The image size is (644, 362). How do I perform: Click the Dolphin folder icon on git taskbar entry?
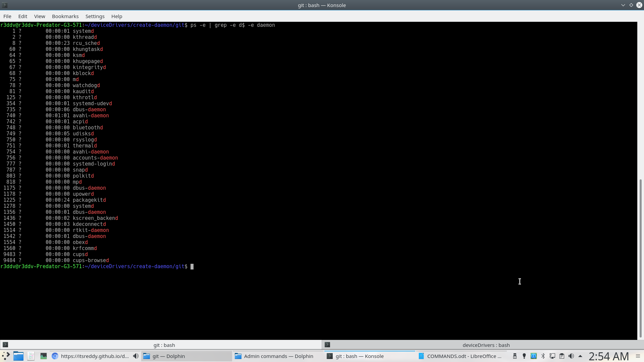pyautogui.click(x=147, y=356)
